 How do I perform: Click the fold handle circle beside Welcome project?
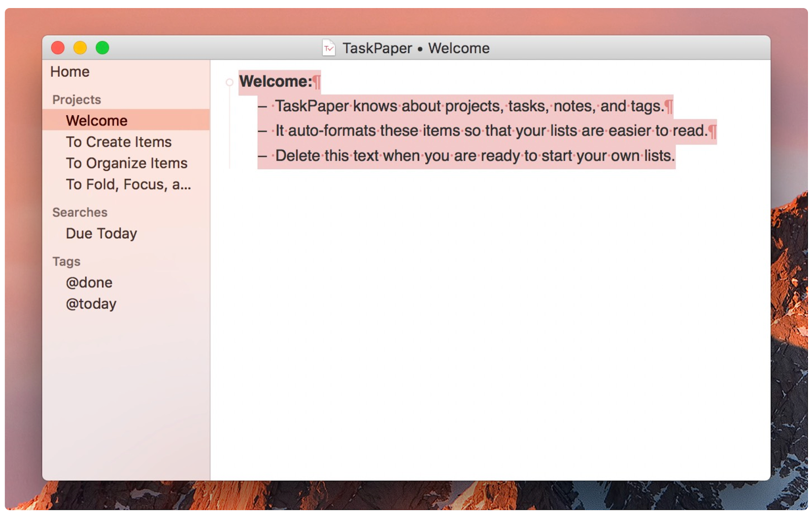229,82
